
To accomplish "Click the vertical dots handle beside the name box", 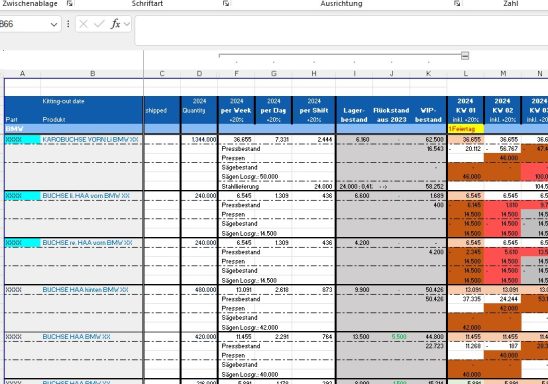I will (x=68, y=24).
